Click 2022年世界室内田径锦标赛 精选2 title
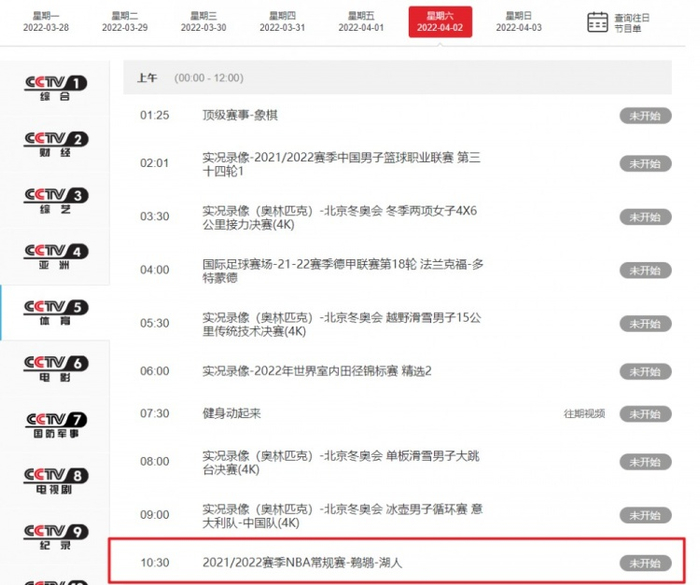 [x=317, y=371]
